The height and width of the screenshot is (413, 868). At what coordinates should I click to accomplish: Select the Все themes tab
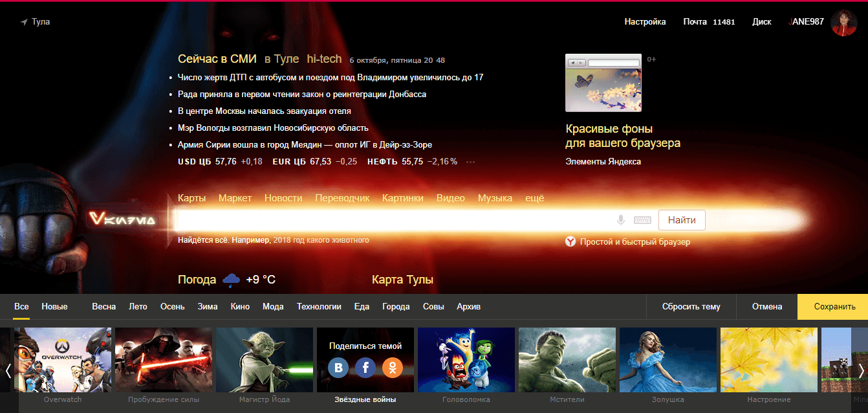[x=21, y=307]
